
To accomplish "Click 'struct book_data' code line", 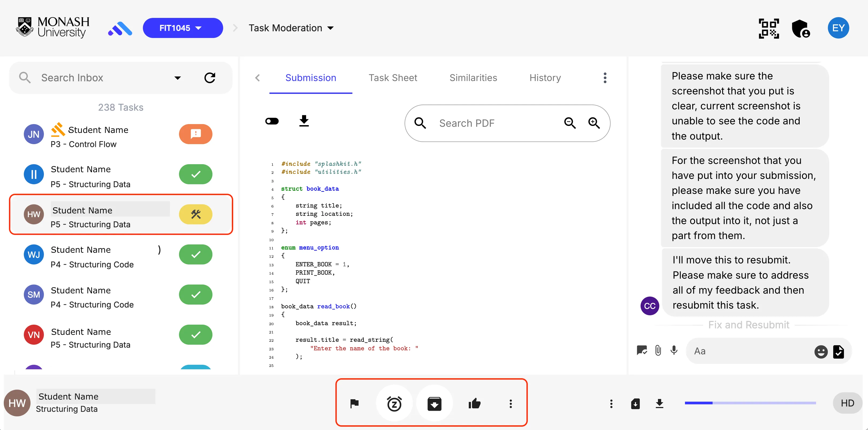I will [310, 189].
